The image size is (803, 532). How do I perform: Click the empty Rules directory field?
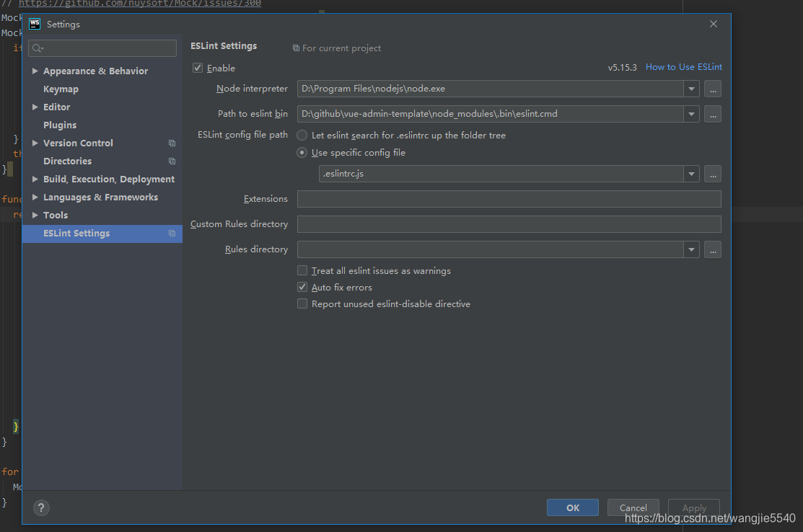click(491, 249)
